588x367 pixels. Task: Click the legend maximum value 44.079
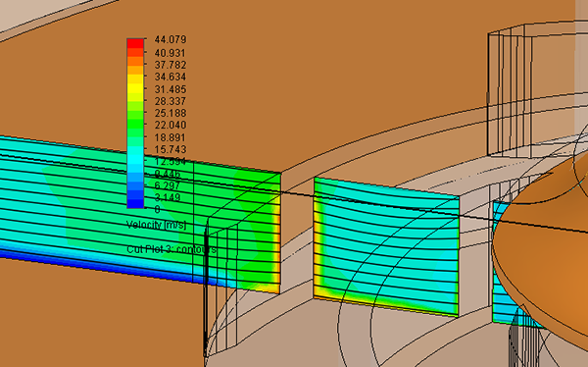pos(171,39)
